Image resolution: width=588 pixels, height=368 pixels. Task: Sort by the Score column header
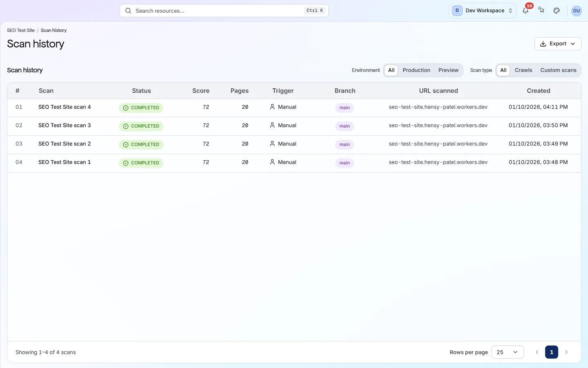201,91
